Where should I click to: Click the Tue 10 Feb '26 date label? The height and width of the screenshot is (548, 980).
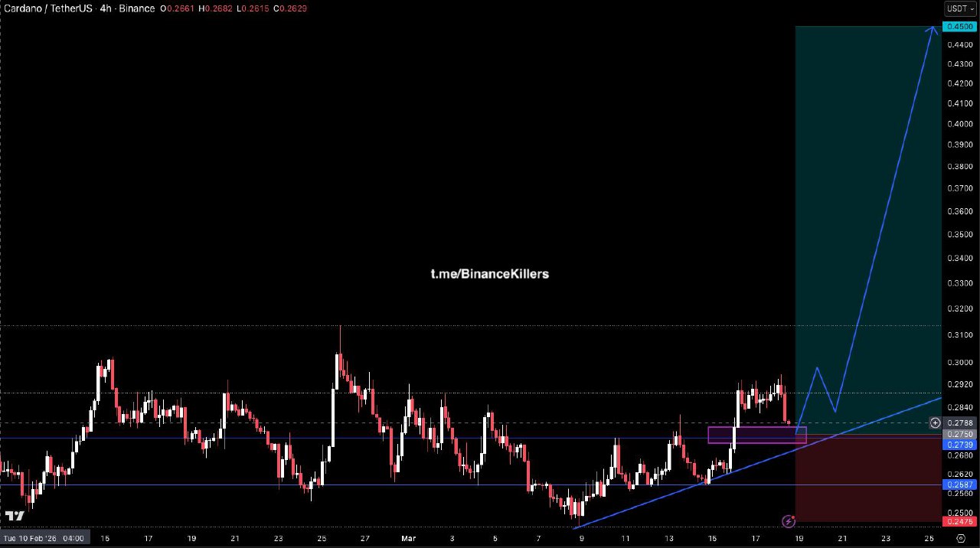tap(43, 538)
